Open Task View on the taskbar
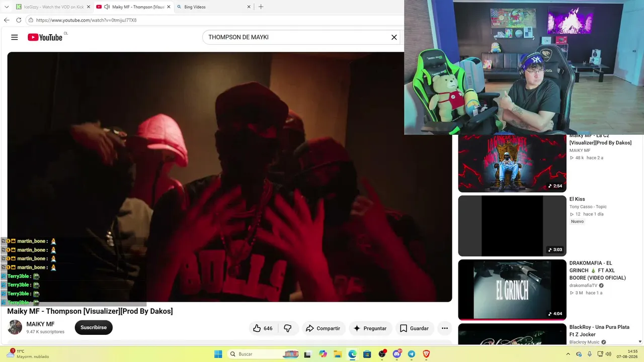 (x=307, y=354)
